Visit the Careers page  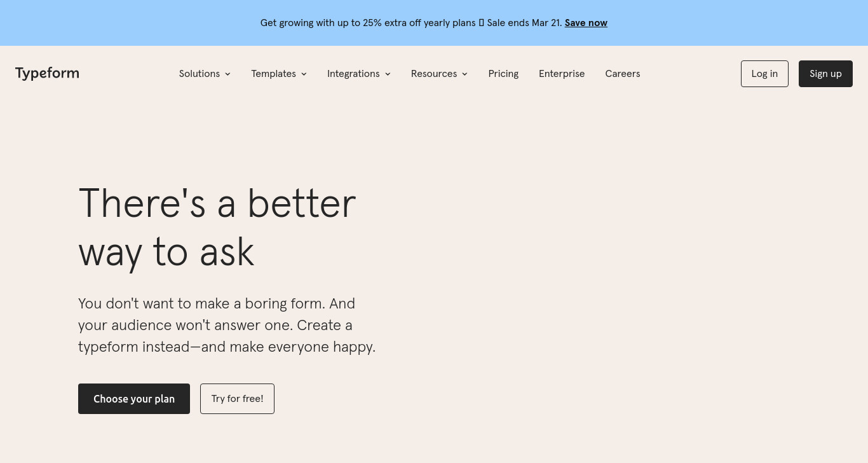coord(623,74)
